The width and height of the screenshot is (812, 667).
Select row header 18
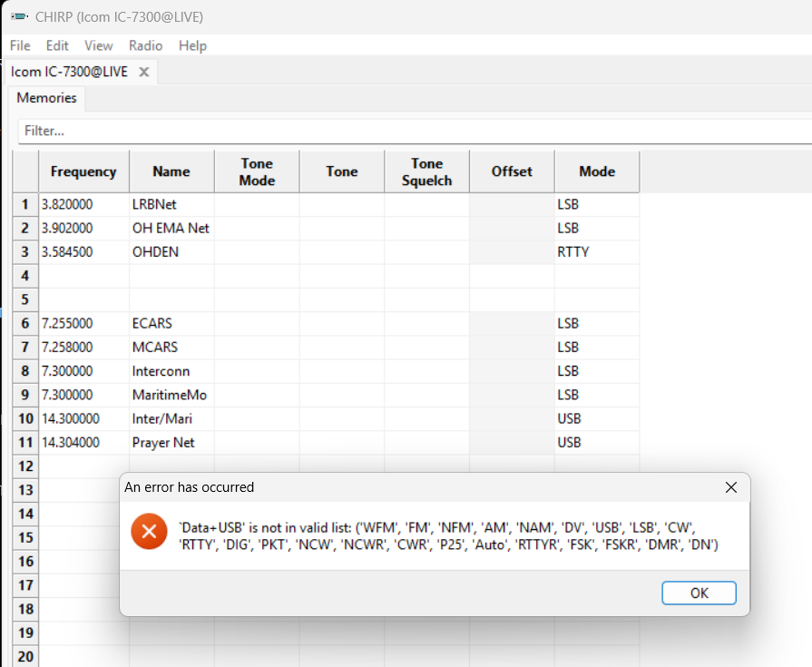25,610
